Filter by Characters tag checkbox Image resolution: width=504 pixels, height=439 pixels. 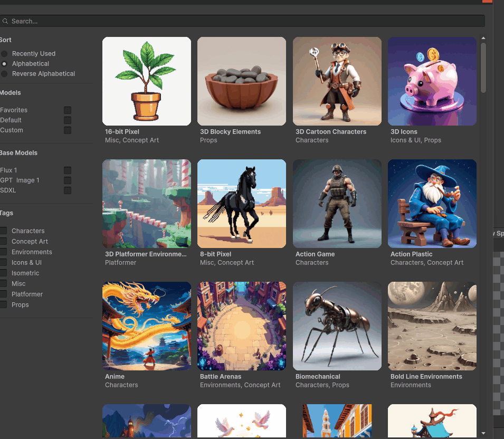point(3,231)
